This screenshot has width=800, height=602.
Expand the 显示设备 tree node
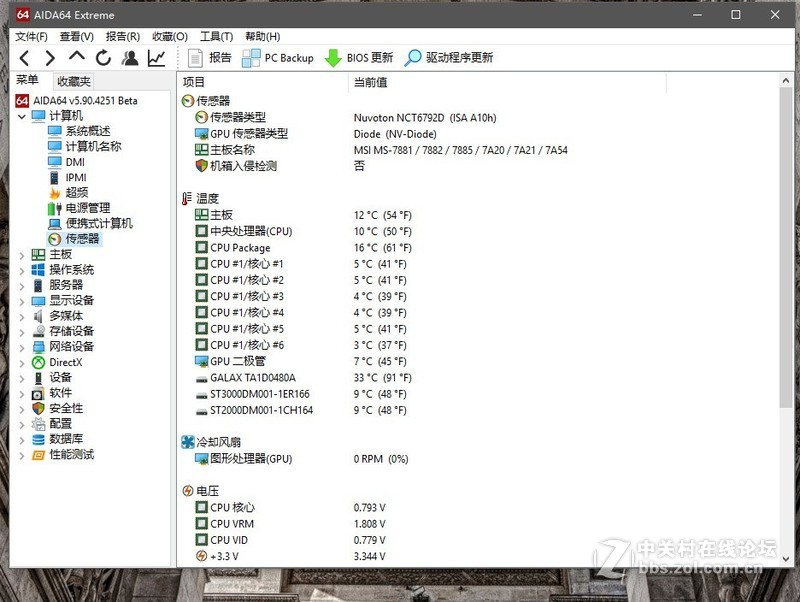[21, 302]
